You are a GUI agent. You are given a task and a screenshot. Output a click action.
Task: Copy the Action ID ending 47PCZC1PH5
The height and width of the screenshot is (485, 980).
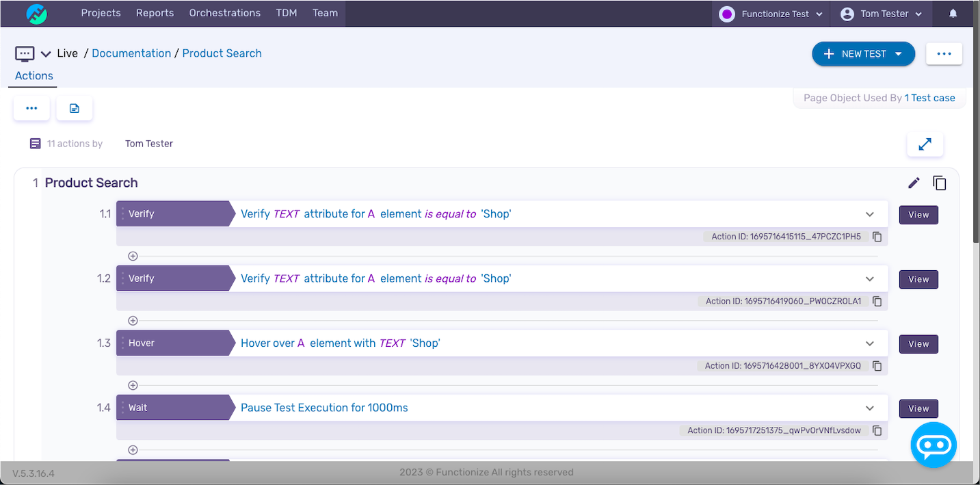[x=877, y=237]
